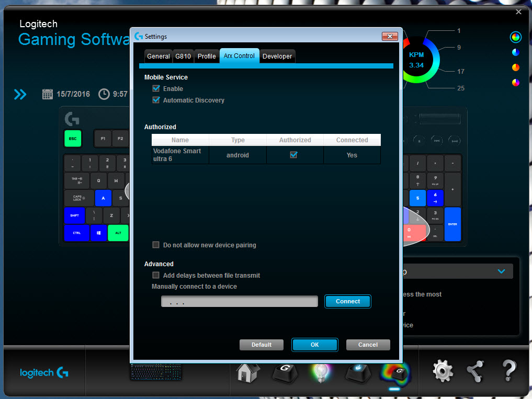Select the Vodafone Smart ultra 6 row name
Image resolution: width=532 pixels, height=399 pixels.
[x=180, y=155]
